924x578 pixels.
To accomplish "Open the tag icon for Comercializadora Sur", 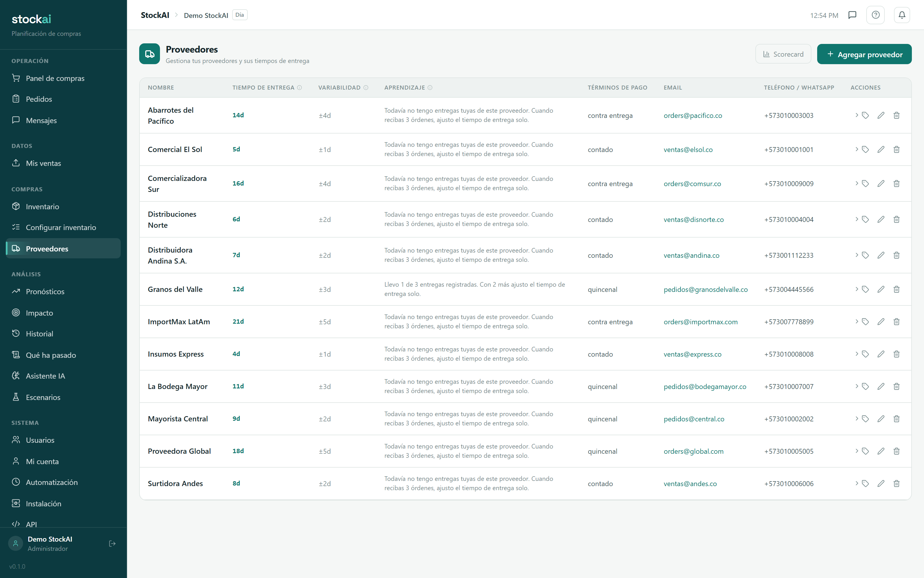I will click(x=866, y=184).
